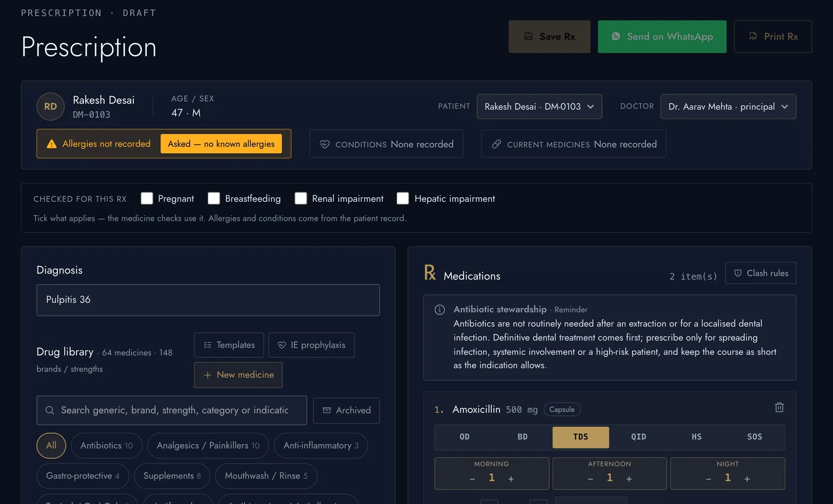Click the Antibiotic stewardship info icon
The image size is (833, 504).
click(440, 310)
